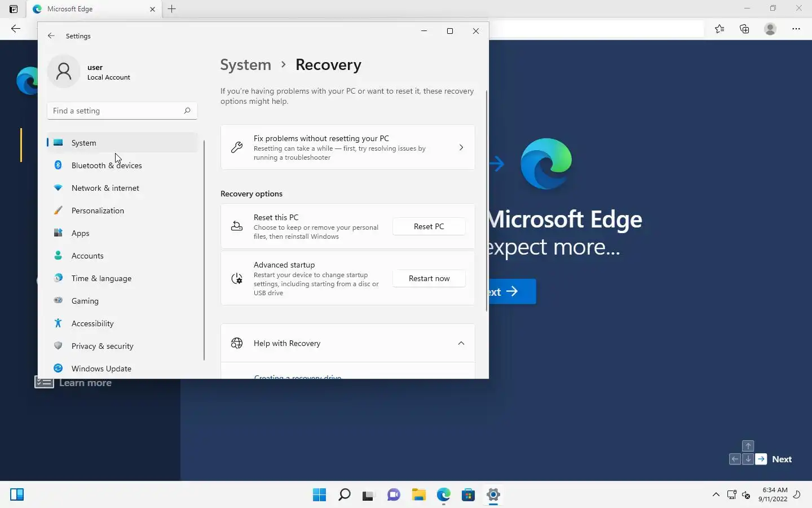Open the System category in Settings sidebar
The image size is (812, 508).
click(122, 143)
